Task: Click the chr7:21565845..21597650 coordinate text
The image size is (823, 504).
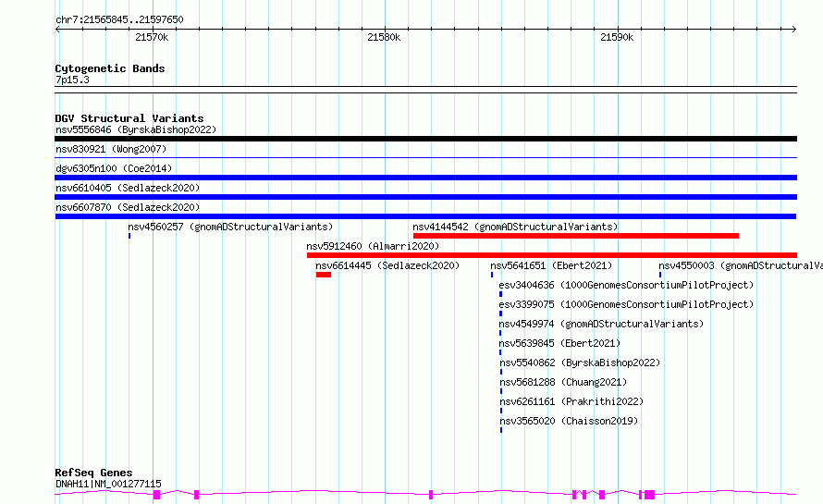Action: (119, 20)
